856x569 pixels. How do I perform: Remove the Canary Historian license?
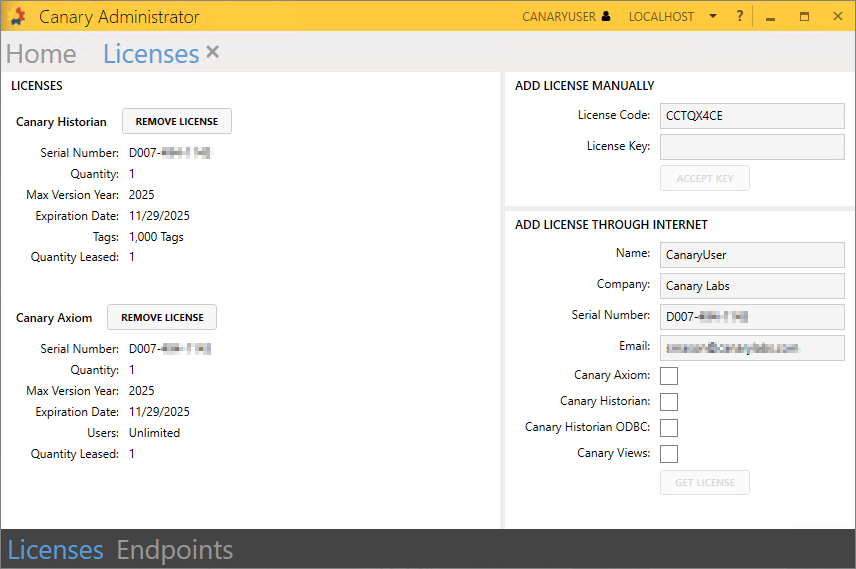point(177,121)
